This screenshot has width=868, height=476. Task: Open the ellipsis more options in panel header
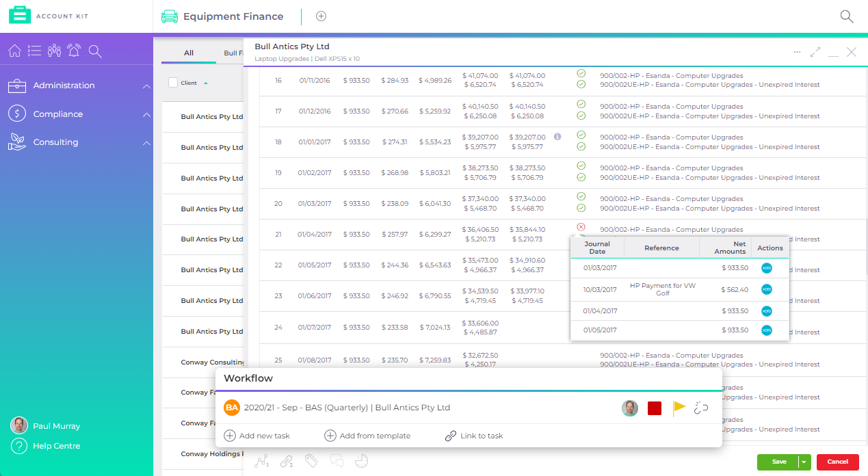(797, 52)
